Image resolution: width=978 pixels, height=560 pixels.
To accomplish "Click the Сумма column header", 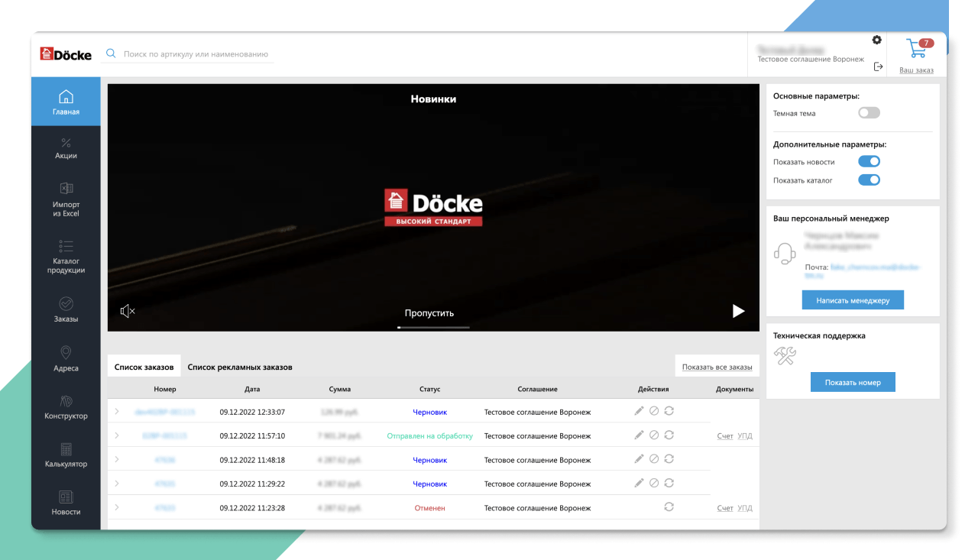I will tap(340, 389).
